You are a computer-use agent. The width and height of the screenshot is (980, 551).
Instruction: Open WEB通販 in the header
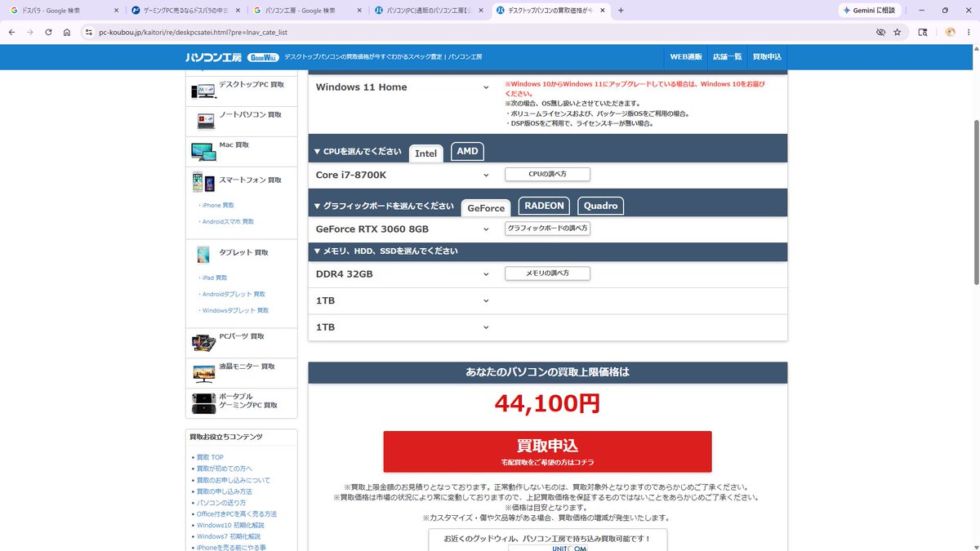[686, 57]
